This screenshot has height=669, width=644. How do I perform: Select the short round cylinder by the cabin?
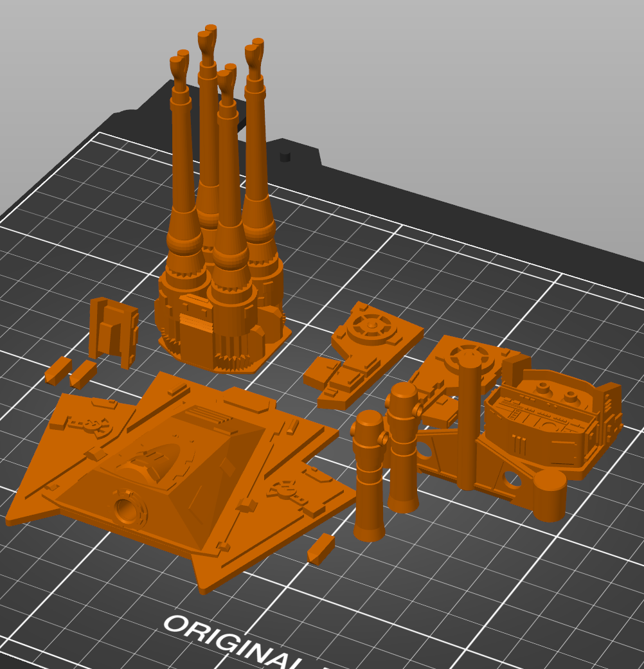[550, 495]
